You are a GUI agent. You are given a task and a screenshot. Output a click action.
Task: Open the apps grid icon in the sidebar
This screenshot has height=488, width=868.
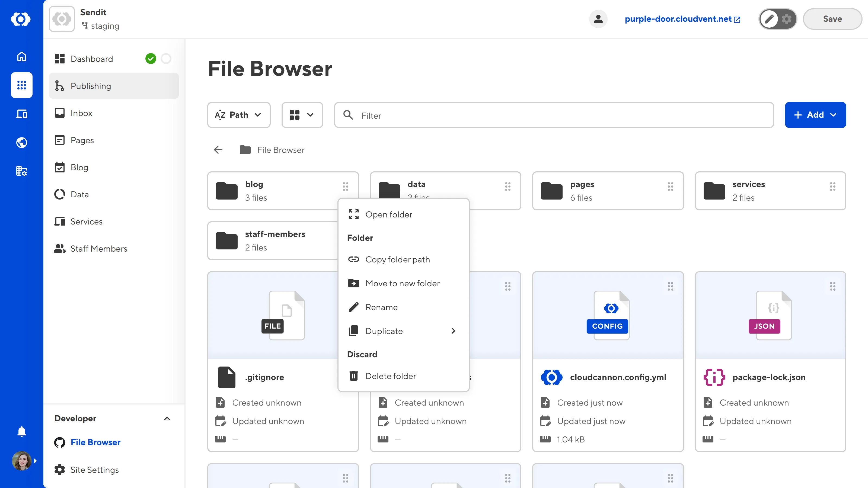(x=21, y=85)
